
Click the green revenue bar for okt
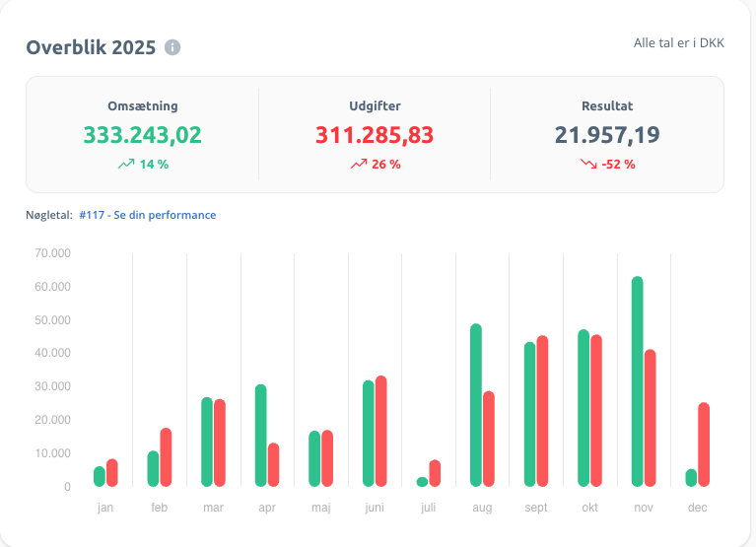(584, 407)
